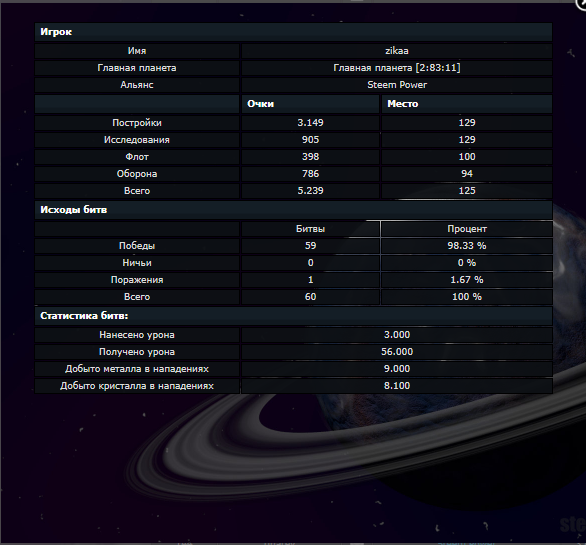Click the Оборона points value 786
The image size is (586, 545).
(310, 174)
